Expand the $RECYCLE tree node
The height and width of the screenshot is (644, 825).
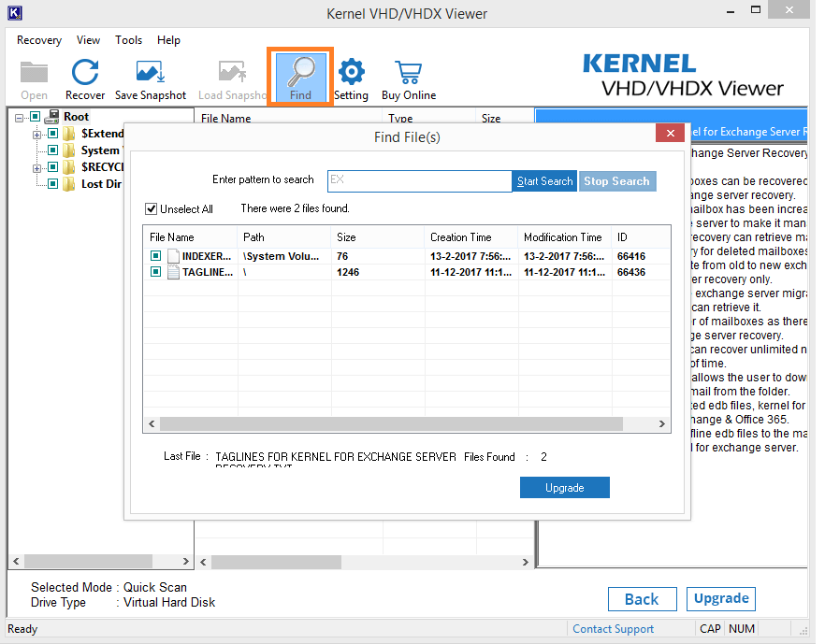click(36, 168)
